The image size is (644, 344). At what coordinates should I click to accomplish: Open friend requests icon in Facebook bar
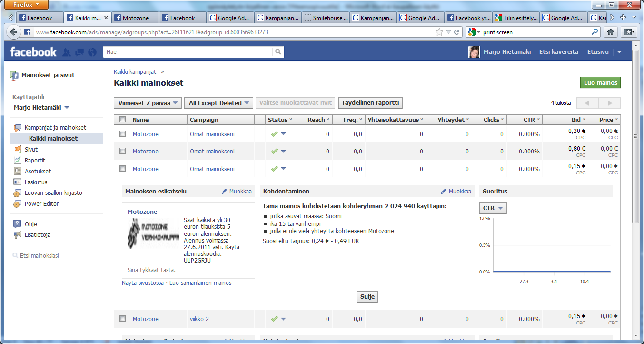[67, 52]
